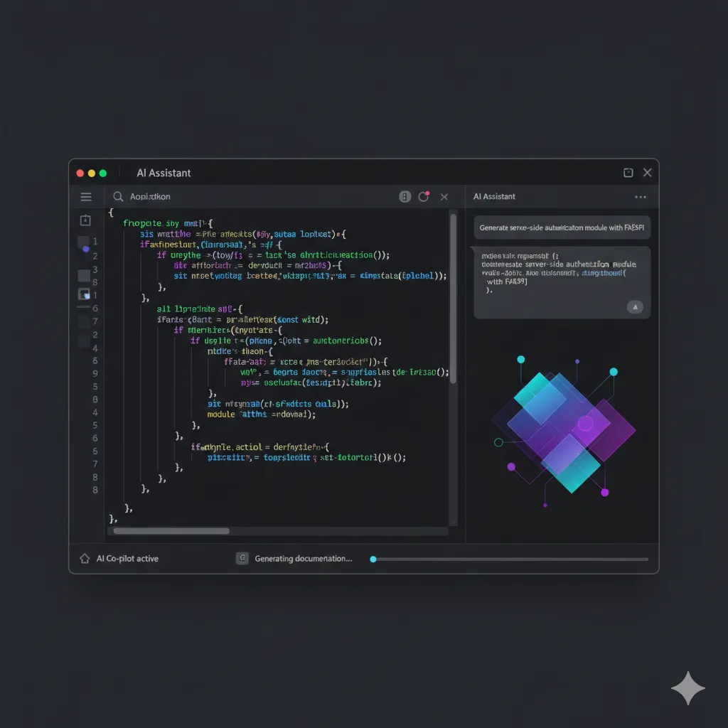728x728 pixels.
Task: Click the icon beside Generating documentation
Action: [242, 559]
